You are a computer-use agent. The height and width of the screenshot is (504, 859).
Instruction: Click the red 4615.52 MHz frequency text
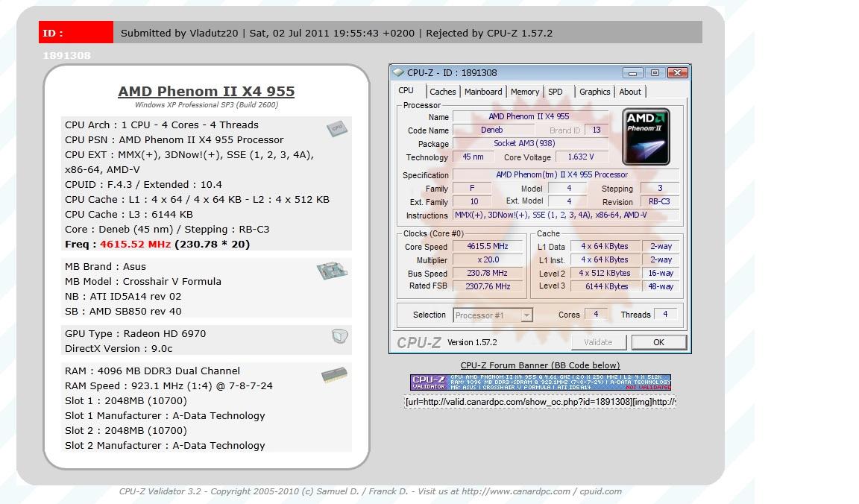coord(135,245)
